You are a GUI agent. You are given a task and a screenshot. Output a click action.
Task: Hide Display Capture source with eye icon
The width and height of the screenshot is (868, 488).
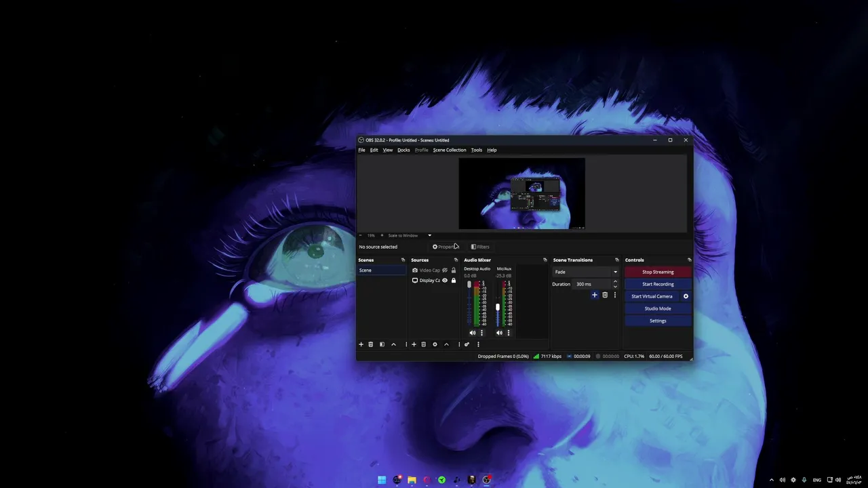[x=445, y=281]
